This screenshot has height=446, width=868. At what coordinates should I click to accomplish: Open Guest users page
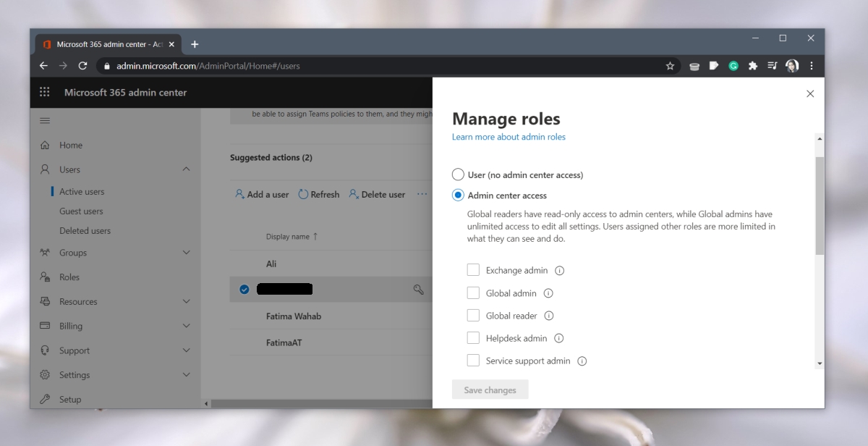(x=81, y=211)
